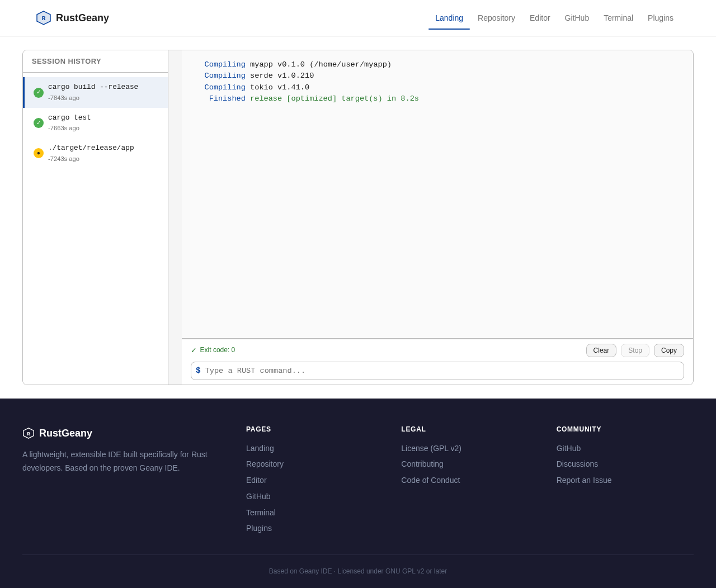
Task: Copy the terminal output
Action: coord(669,350)
